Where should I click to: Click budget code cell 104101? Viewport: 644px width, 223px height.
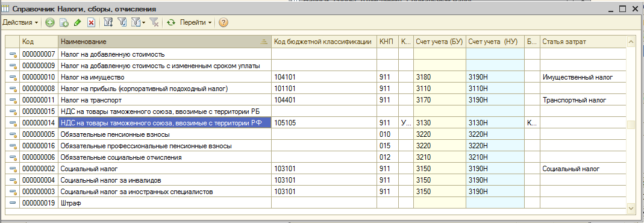coord(324,77)
